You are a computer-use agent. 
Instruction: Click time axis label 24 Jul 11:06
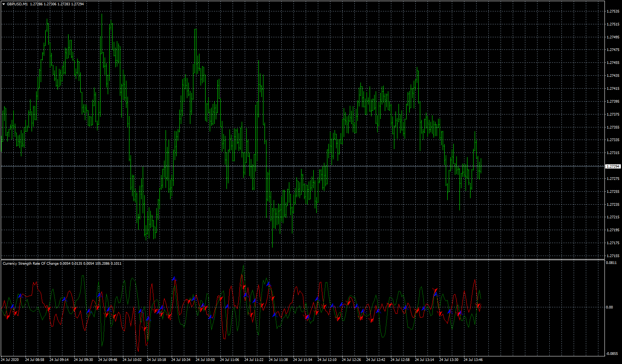point(230,360)
